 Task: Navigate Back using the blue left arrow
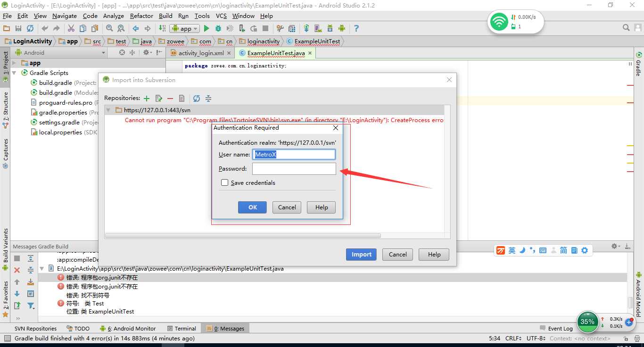[x=136, y=28]
